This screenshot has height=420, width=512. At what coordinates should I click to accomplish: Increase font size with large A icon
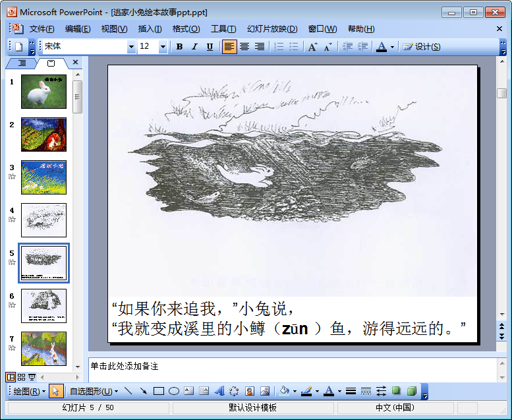point(312,47)
